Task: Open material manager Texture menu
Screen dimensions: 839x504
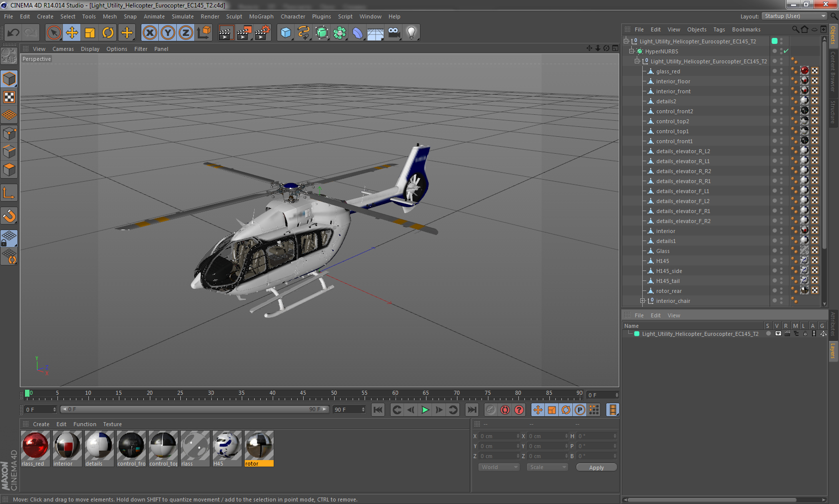Action: [x=112, y=424]
